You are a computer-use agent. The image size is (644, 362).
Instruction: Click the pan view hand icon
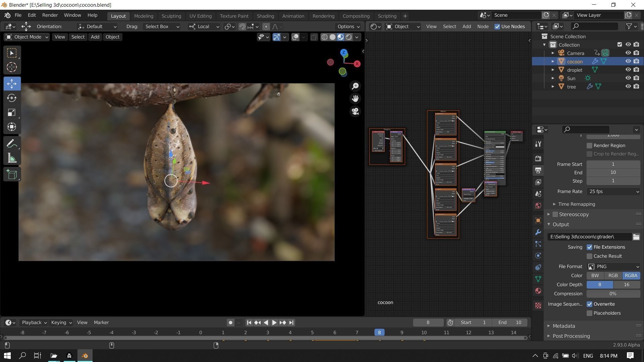tap(355, 99)
